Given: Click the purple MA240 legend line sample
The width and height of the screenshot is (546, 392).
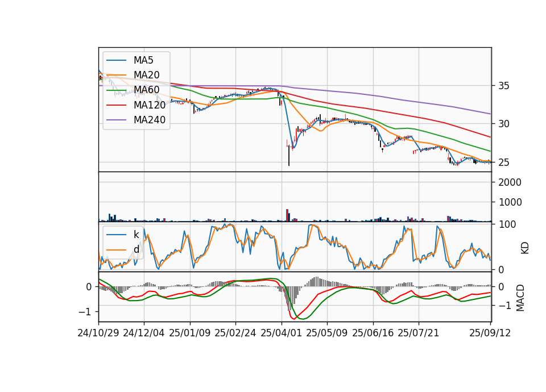Looking at the screenshot, I should click(116, 120).
